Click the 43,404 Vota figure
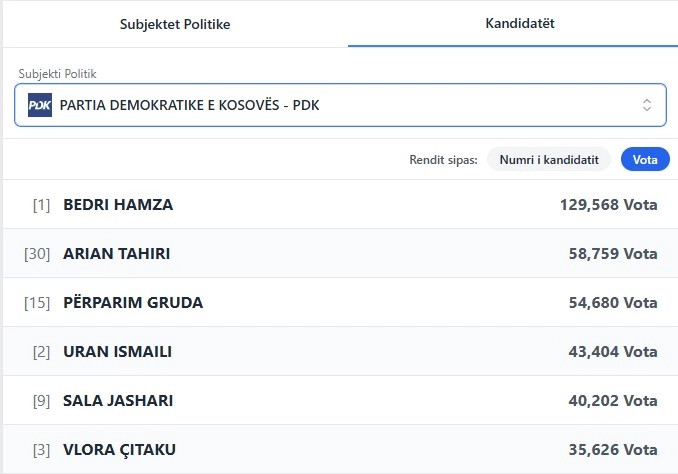Image resolution: width=678 pixels, height=474 pixels. [613, 352]
